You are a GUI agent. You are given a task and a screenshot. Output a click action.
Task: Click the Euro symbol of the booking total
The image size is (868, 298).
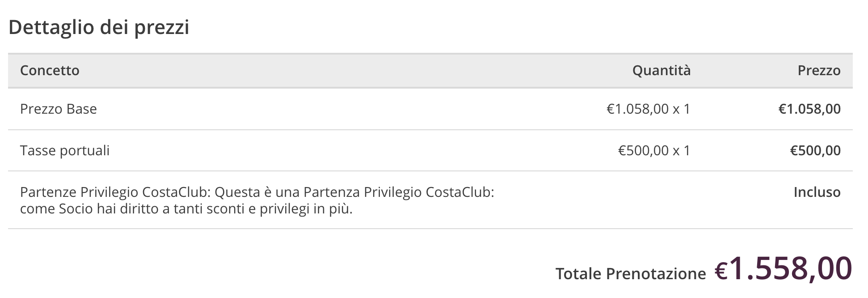point(721,270)
